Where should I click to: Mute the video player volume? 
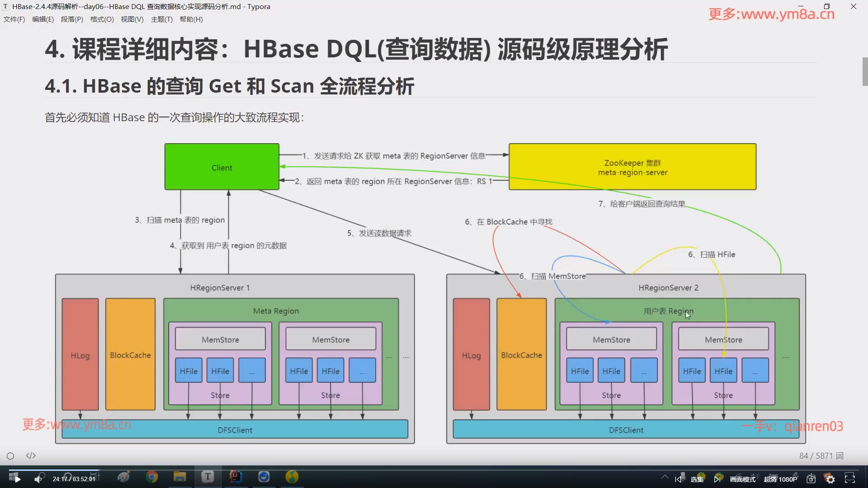38,479
